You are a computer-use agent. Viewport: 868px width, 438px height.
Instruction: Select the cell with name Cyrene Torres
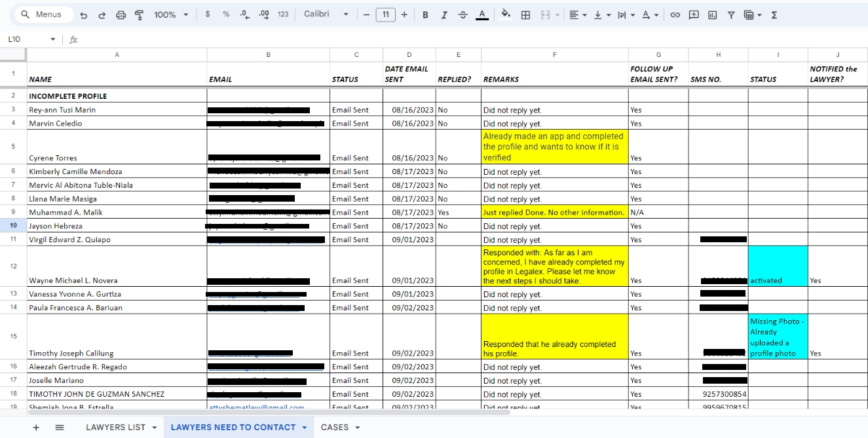[117, 147]
